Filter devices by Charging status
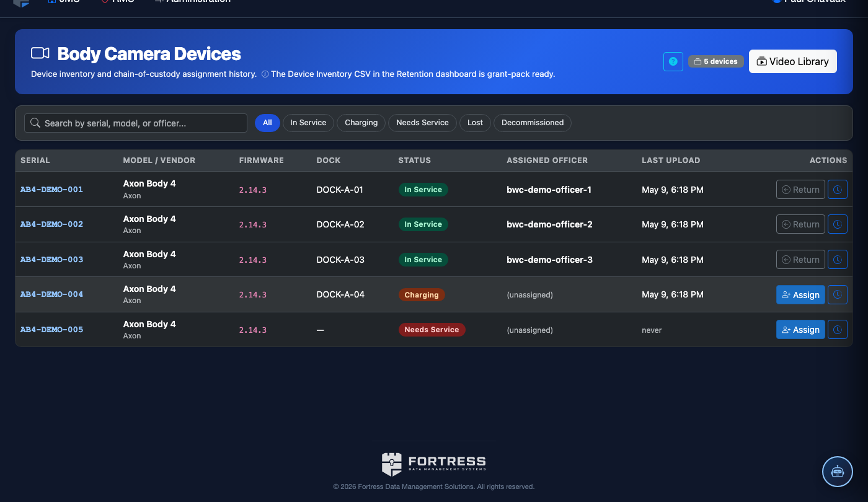This screenshot has width=868, height=502. click(x=361, y=123)
